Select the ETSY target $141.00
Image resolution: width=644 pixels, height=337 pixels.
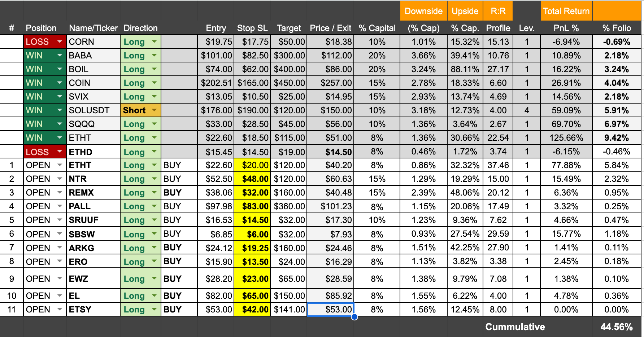click(289, 310)
